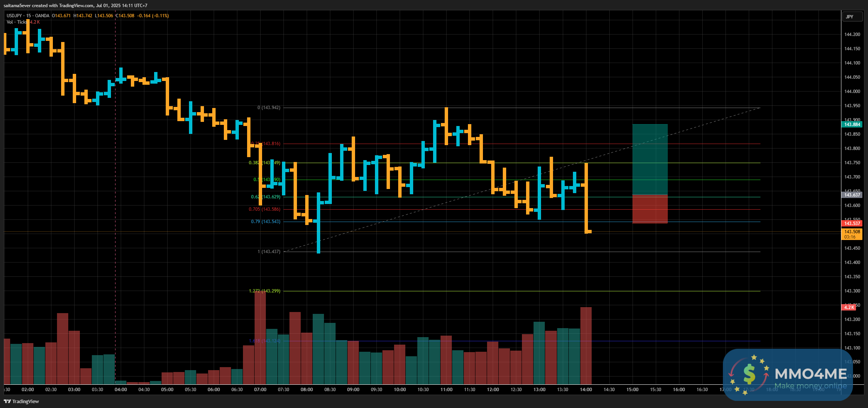Click the 07:00 label on time axis
This screenshot has height=408, width=868.
click(x=260, y=390)
